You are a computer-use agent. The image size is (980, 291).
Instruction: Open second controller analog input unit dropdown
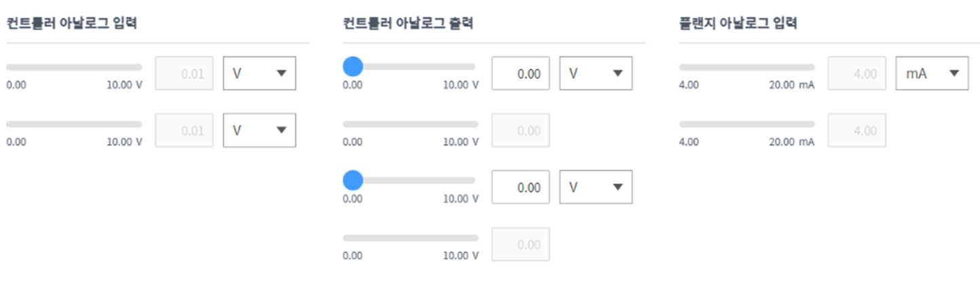pos(259,131)
